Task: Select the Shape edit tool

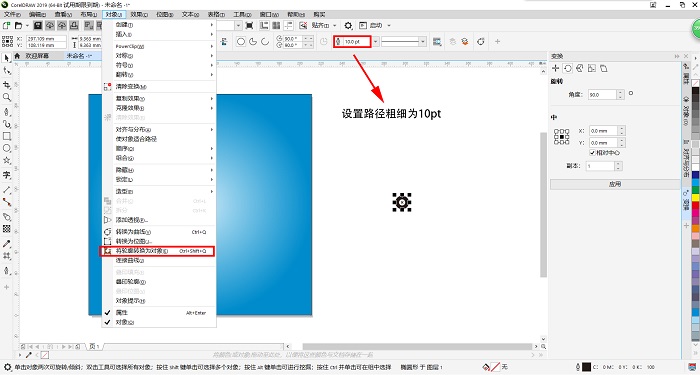Action: click(7, 71)
